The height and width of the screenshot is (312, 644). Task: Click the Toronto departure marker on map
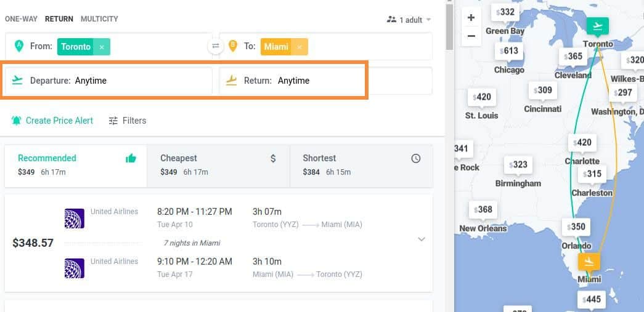click(597, 26)
